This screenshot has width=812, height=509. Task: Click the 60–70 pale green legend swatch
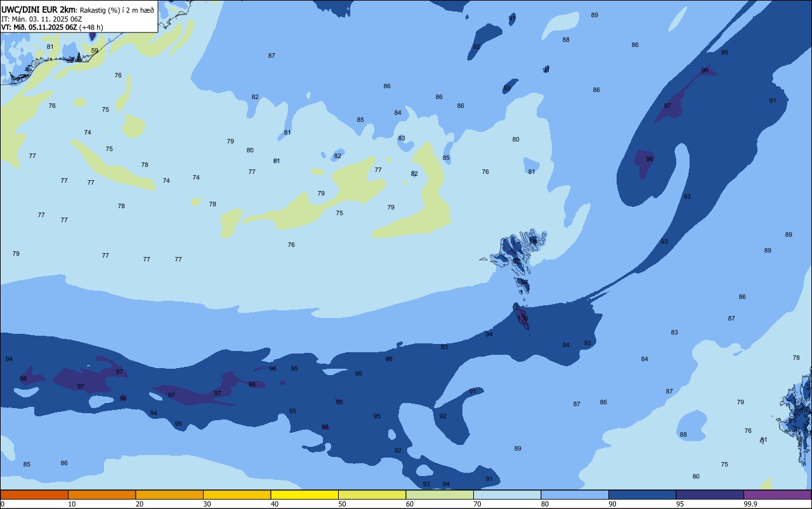click(440, 495)
